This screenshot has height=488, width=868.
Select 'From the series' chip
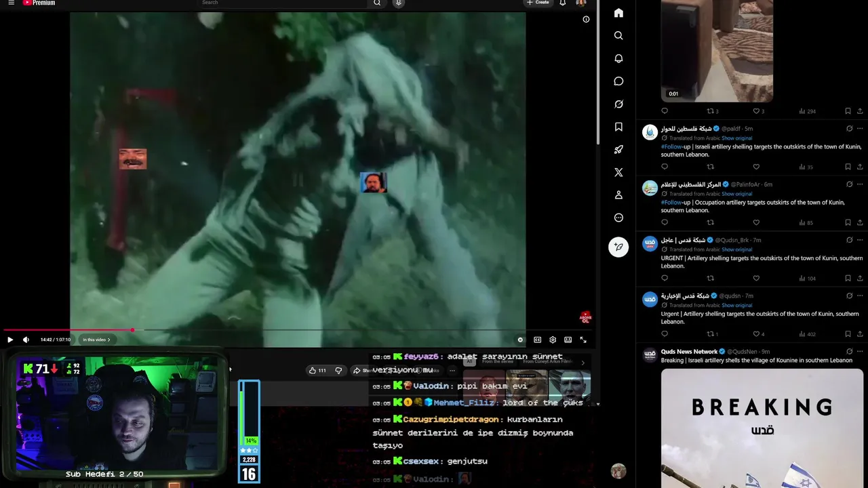497,362
